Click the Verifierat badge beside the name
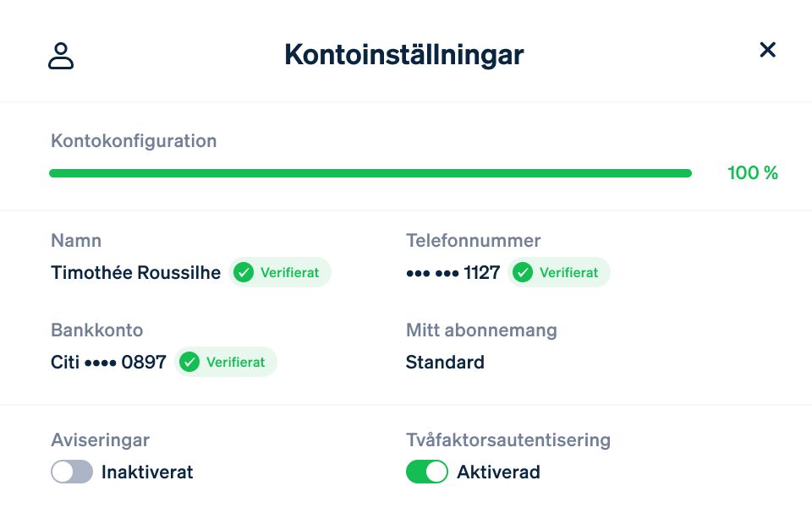 coord(280,272)
